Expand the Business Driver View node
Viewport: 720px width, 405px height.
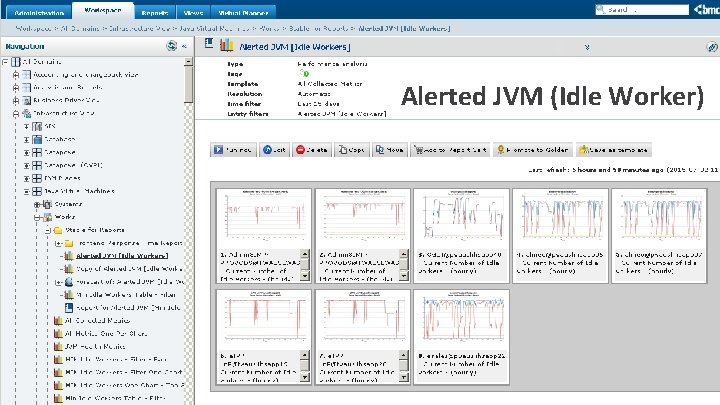[16, 100]
